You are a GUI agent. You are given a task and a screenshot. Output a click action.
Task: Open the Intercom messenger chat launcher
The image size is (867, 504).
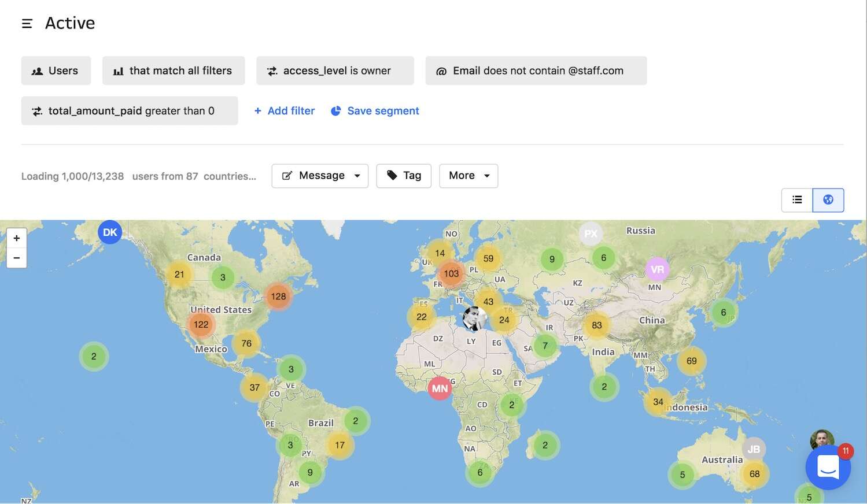click(828, 467)
